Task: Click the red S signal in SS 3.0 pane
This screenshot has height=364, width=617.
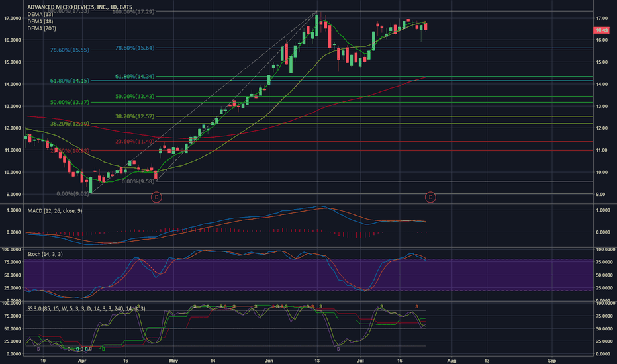Action: pos(416,306)
